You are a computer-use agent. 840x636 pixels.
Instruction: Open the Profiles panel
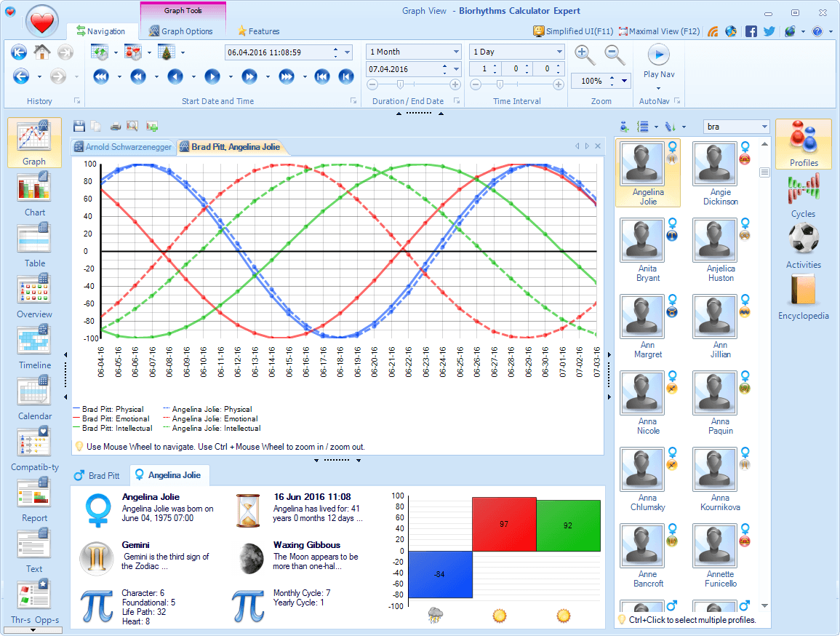[x=804, y=143]
